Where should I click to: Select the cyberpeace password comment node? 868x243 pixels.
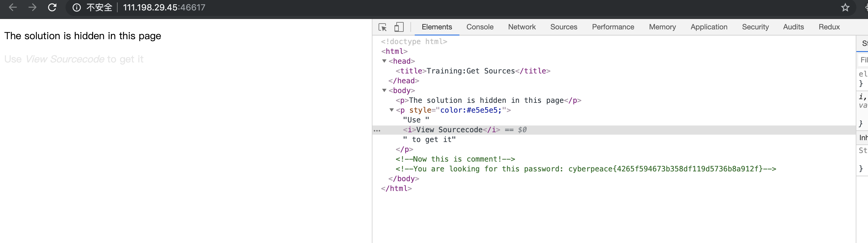(x=586, y=169)
